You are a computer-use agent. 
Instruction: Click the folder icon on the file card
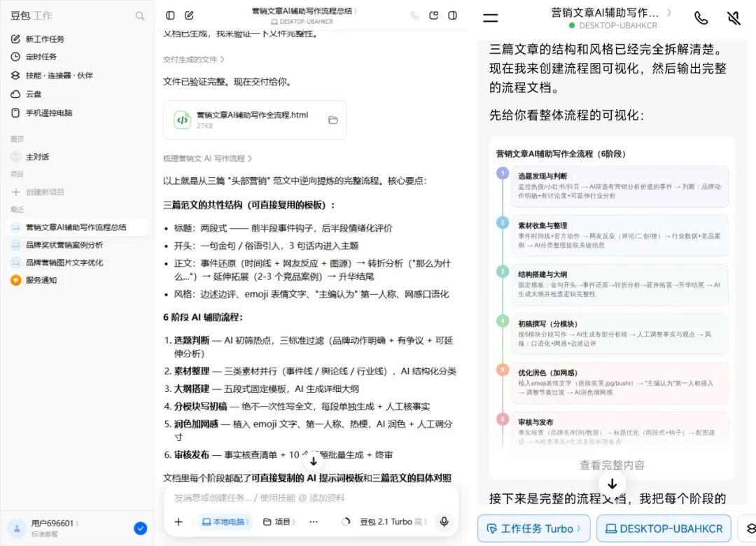(x=333, y=120)
